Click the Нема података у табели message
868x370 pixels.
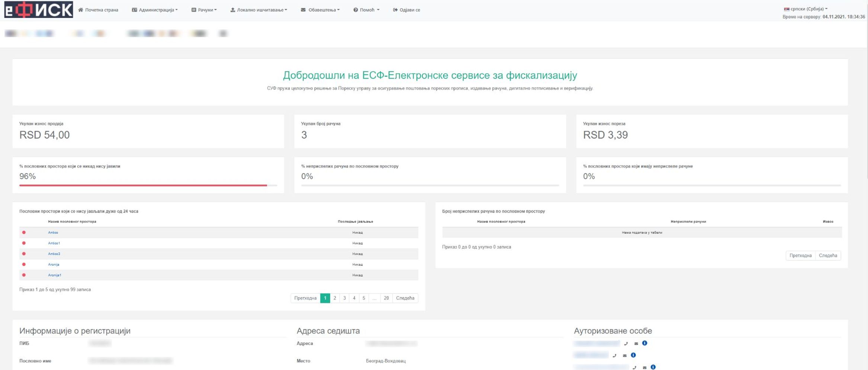(642, 233)
